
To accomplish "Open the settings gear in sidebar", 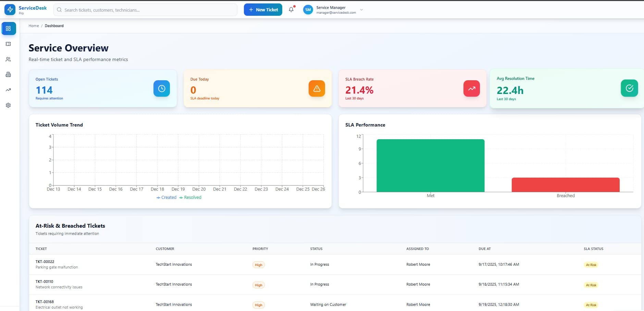I will click(x=9, y=105).
